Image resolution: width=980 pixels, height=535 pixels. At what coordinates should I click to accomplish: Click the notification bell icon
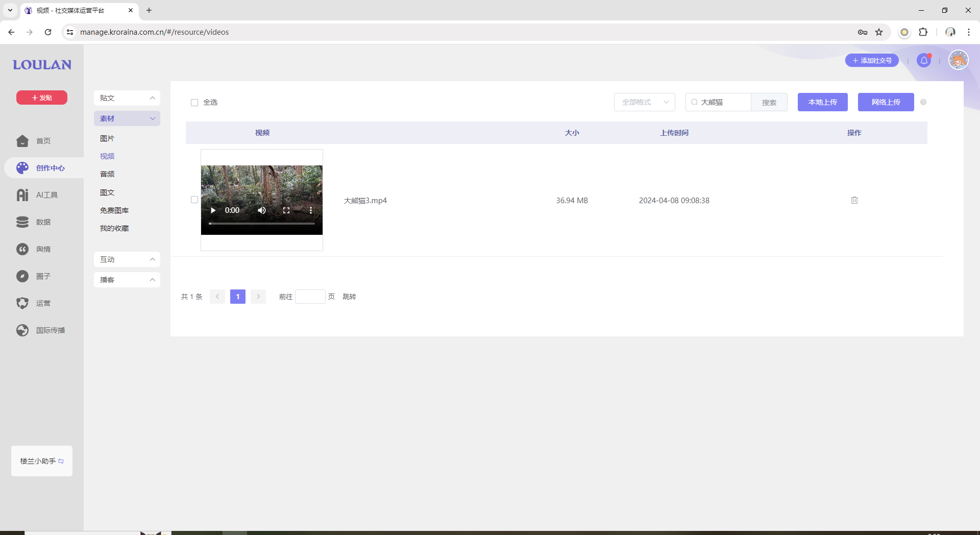click(x=924, y=61)
